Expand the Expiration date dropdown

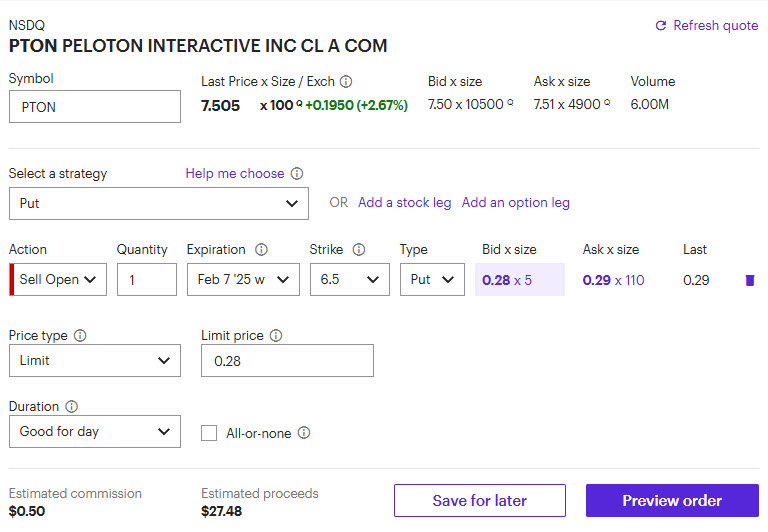(x=243, y=280)
